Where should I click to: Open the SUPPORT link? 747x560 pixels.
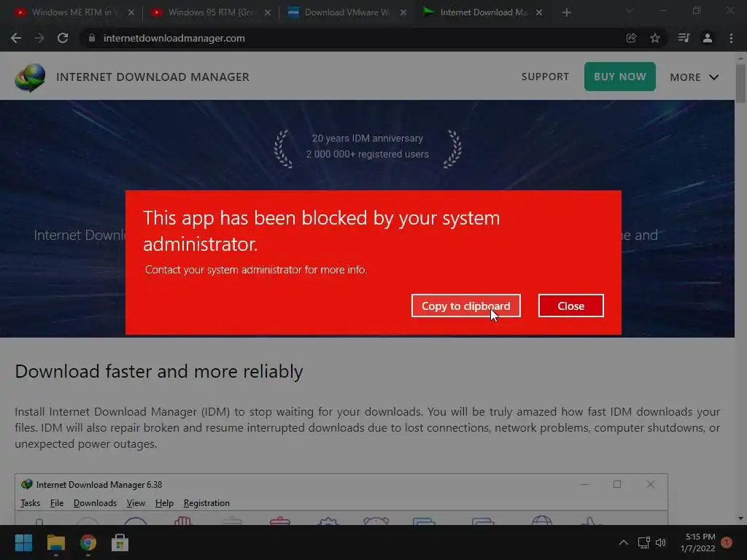click(545, 77)
